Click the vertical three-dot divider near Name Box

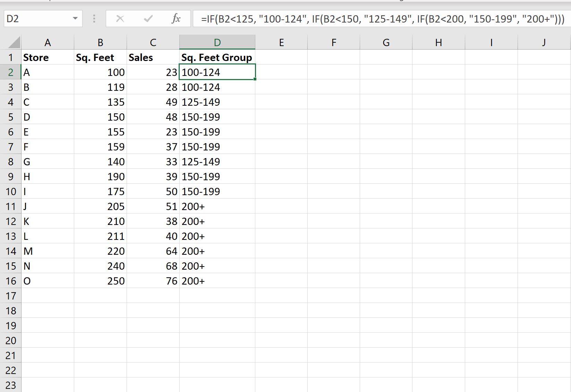pos(93,19)
